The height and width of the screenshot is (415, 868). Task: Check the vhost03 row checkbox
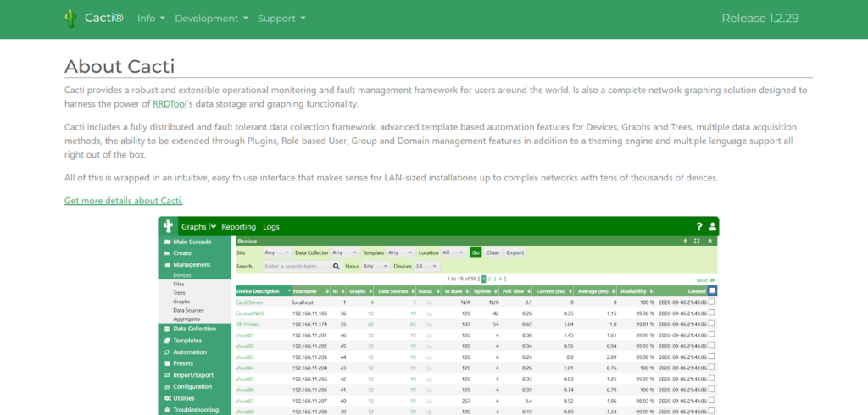pyautogui.click(x=712, y=357)
